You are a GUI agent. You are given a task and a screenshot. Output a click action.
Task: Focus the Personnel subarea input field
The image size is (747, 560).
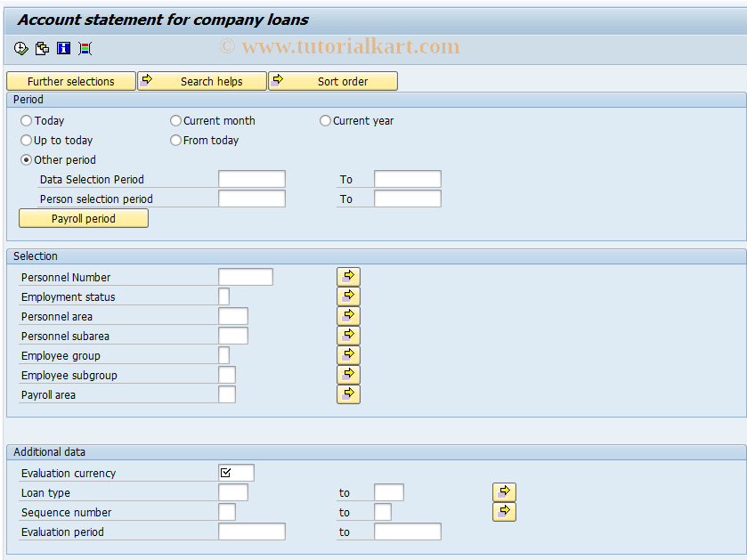233,336
